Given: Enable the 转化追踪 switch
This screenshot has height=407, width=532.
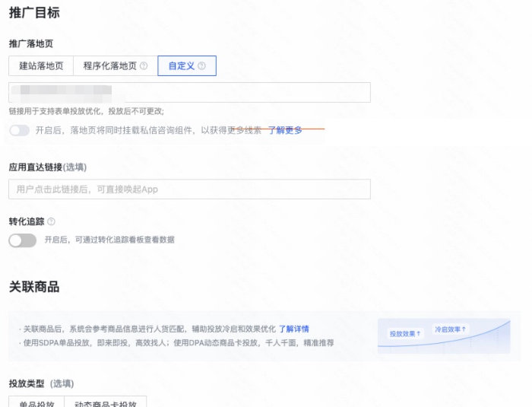Looking at the screenshot, I should click(22, 240).
